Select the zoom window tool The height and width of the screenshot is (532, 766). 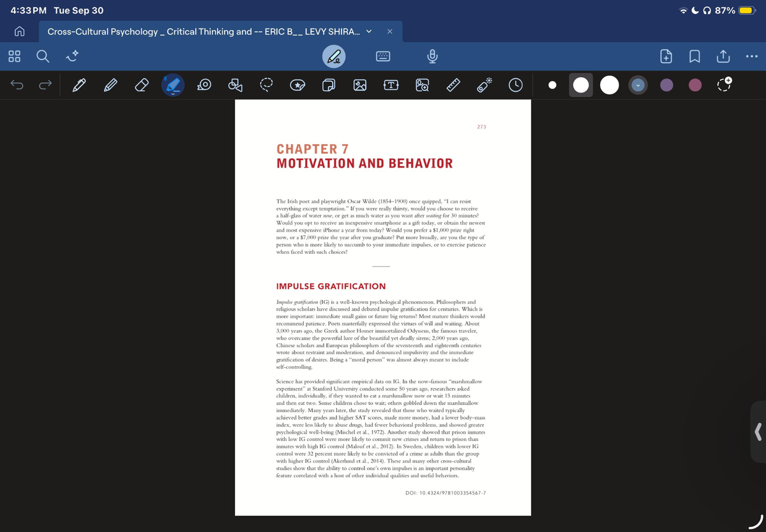pos(422,85)
